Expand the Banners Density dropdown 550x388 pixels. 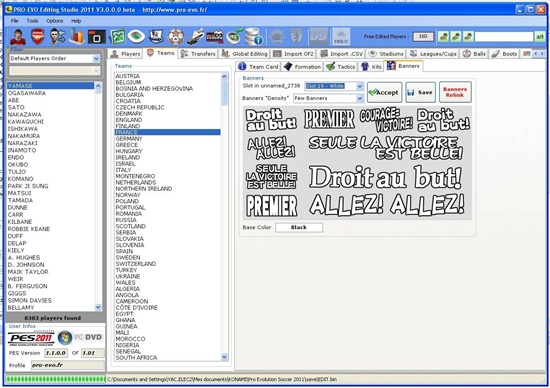point(360,99)
